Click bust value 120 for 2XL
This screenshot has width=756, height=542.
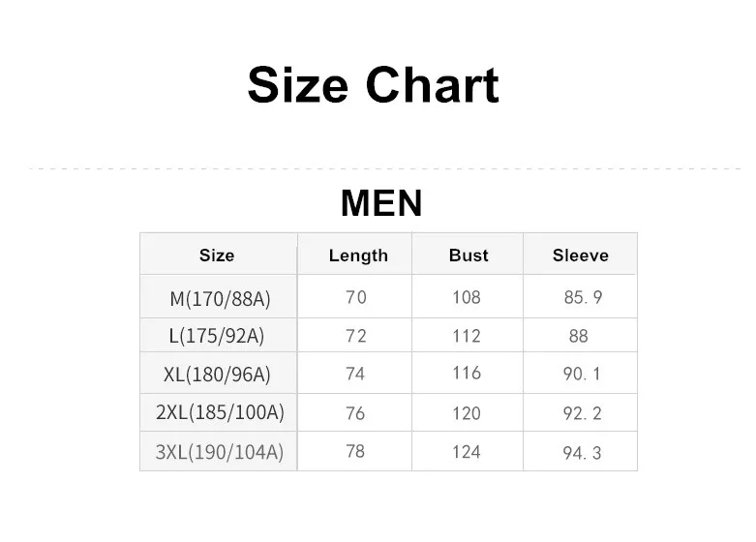pos(468,412)
